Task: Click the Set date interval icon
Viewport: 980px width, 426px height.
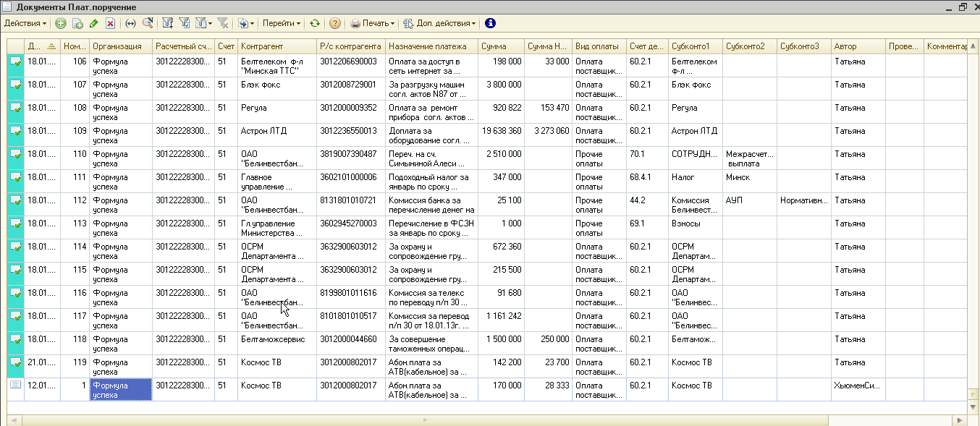Action: [x=131, y=23]
